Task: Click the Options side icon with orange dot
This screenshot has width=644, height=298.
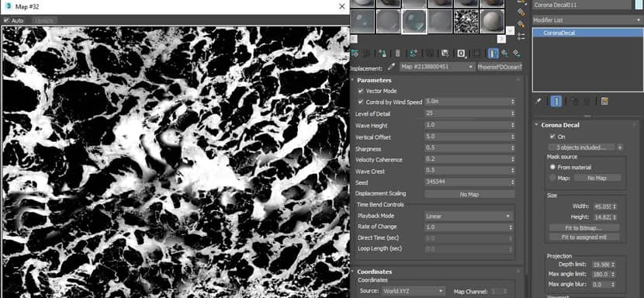Action: point(521,12)
